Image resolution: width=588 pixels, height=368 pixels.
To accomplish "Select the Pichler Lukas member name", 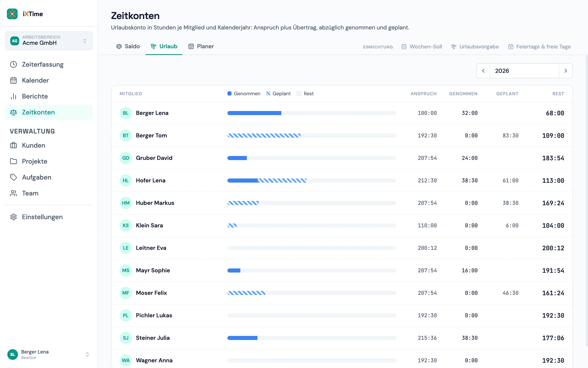I will click(154, 315).
